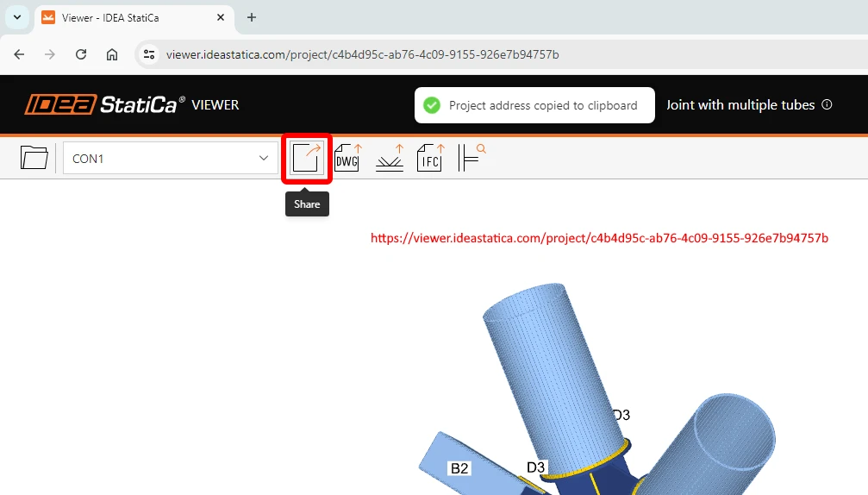Image resolution: width=868 pixels, height=495 pixels.
Task: Go back to the previous page
Action: [19, 54]
